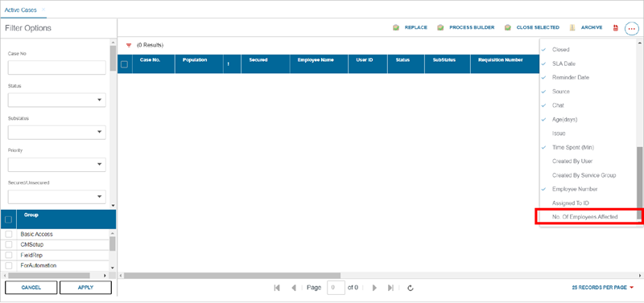644x303 pixels.
Task: Click the PROCESS BUILDER button label
Action: 472,27
